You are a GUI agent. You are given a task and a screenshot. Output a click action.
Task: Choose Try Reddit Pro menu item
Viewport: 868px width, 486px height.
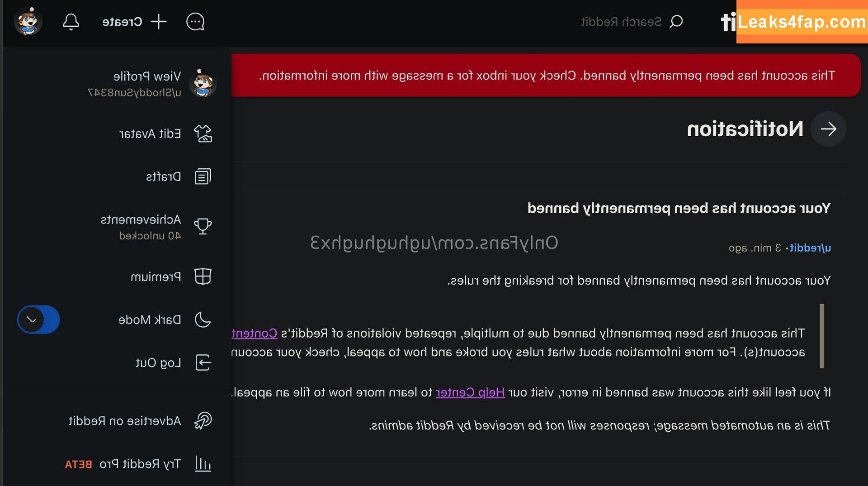click(x=140, y=464)
